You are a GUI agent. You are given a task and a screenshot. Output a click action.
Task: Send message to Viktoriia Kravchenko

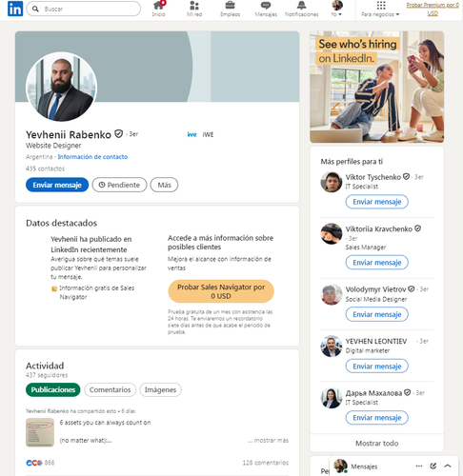(x=377, y=263)
